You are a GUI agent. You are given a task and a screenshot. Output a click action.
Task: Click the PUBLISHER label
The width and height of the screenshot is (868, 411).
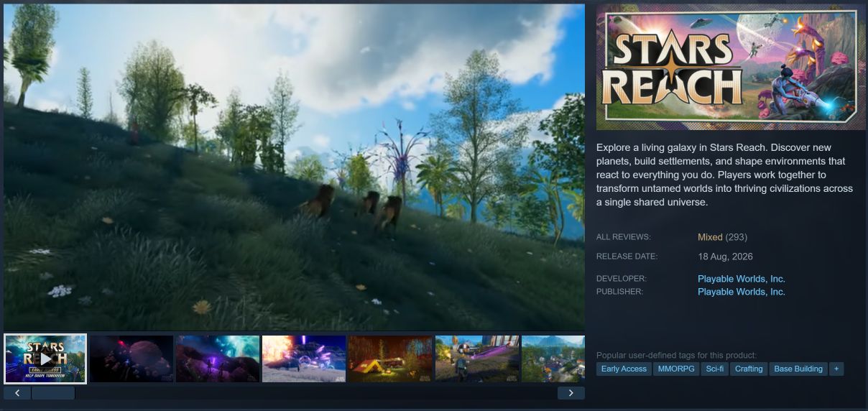619,292
